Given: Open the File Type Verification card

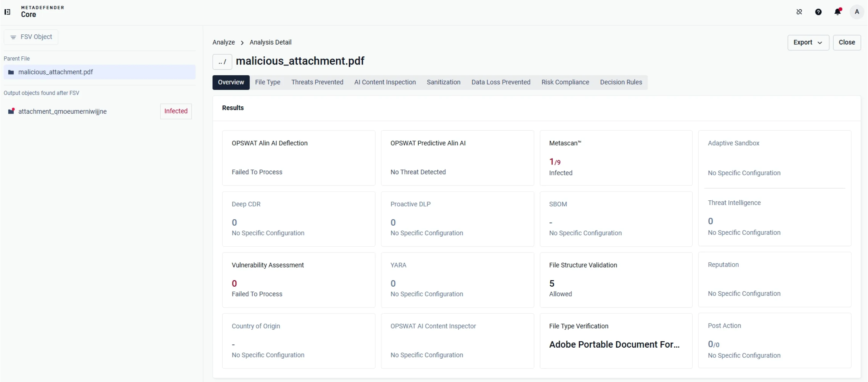Looking at the screenshot, I should click(616, 341).
